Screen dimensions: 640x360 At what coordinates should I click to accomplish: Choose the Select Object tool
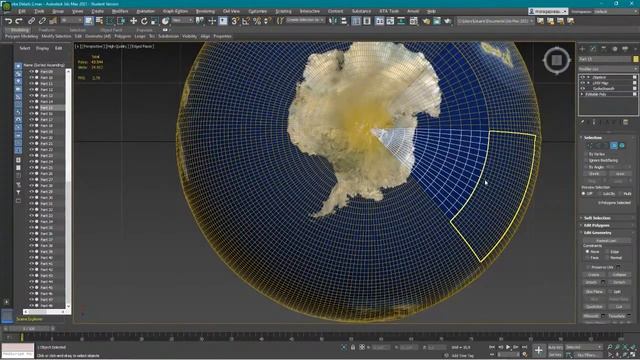[89, 21]
